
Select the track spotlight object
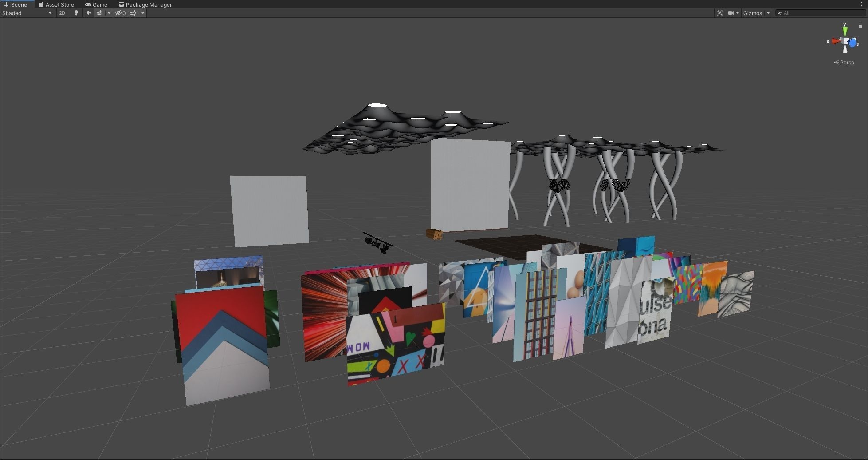coord(377,242)
